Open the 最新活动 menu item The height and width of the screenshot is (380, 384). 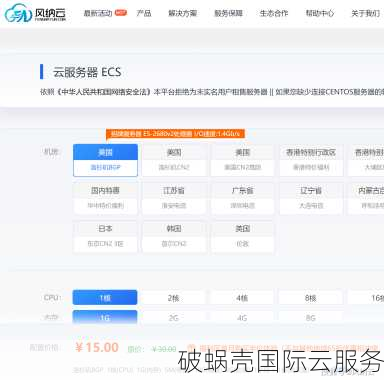(98, 13)
